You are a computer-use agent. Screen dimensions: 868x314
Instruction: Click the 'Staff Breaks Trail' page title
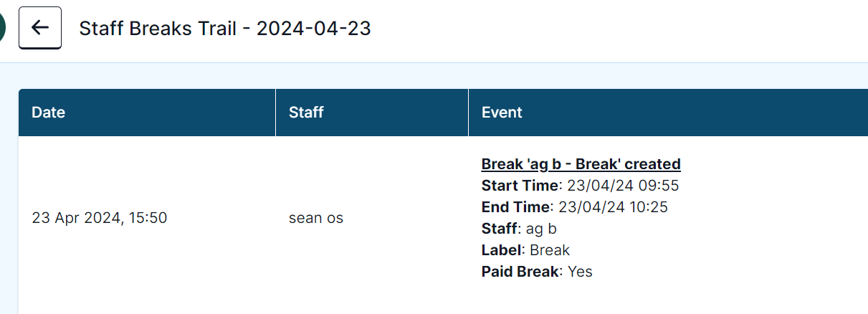pyautogui.click(x=161, y=29)
